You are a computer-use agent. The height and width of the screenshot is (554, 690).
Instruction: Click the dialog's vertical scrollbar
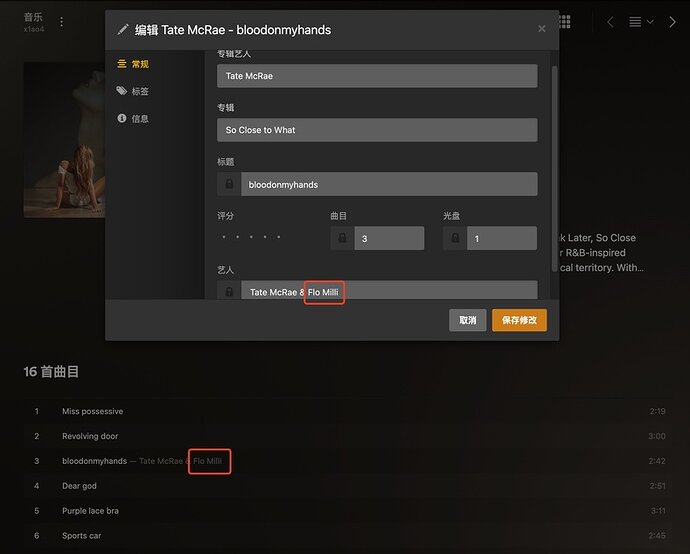tap(554, 169)
